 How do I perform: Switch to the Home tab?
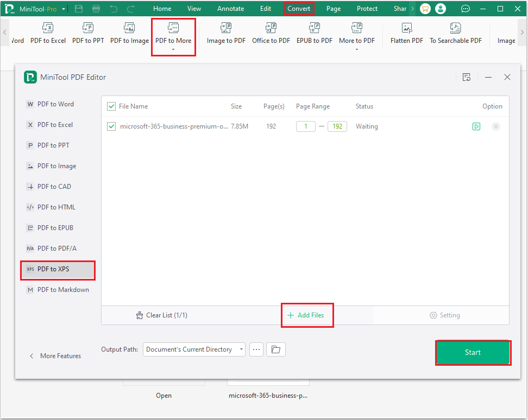coord(162,9)
